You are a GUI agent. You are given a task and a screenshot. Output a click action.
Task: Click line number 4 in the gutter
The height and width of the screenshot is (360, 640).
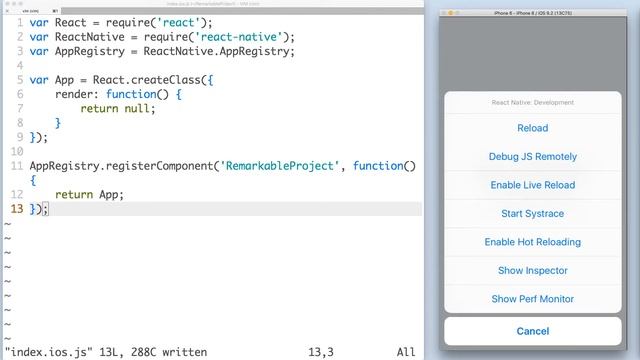click(20, 66)
